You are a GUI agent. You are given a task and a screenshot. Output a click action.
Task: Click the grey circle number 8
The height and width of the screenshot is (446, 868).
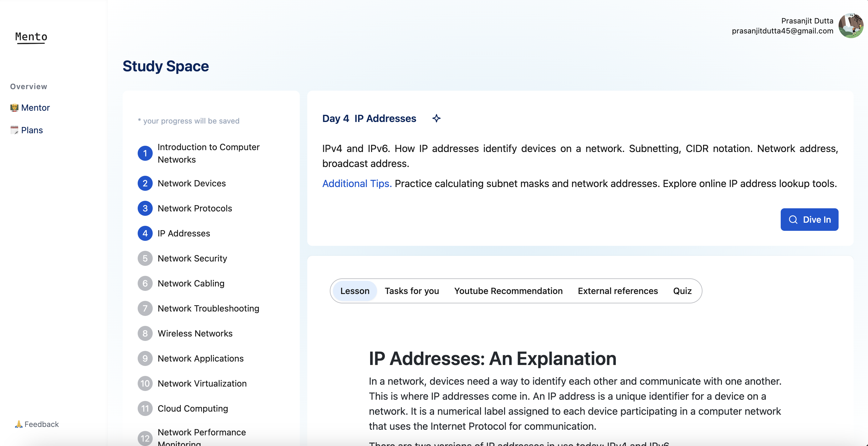[145, 333]
